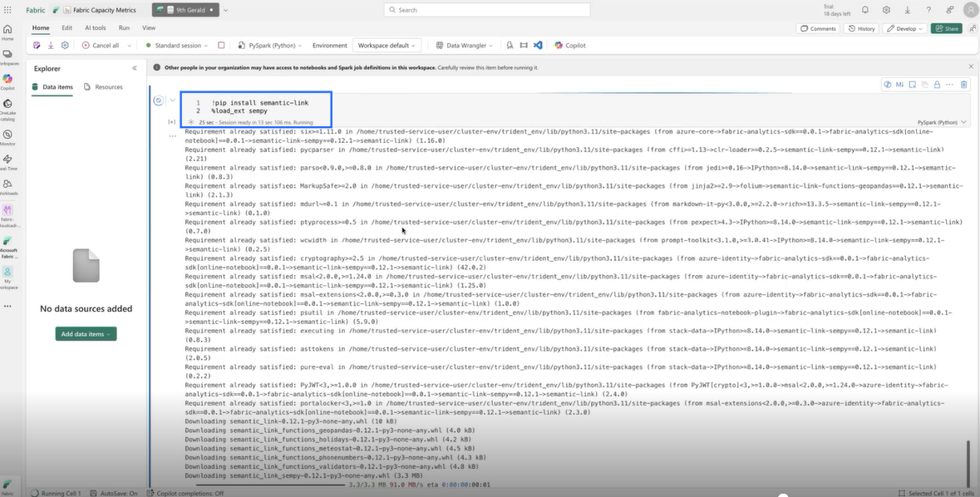Viewport: 980px width, 497px height.
Task: Open OneLake catalog in left sidebar
Action: tap(7, 111)
